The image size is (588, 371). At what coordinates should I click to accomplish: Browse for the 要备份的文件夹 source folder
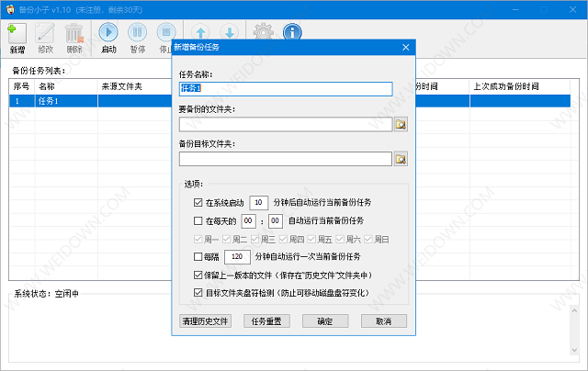click(x=401, y=124)
